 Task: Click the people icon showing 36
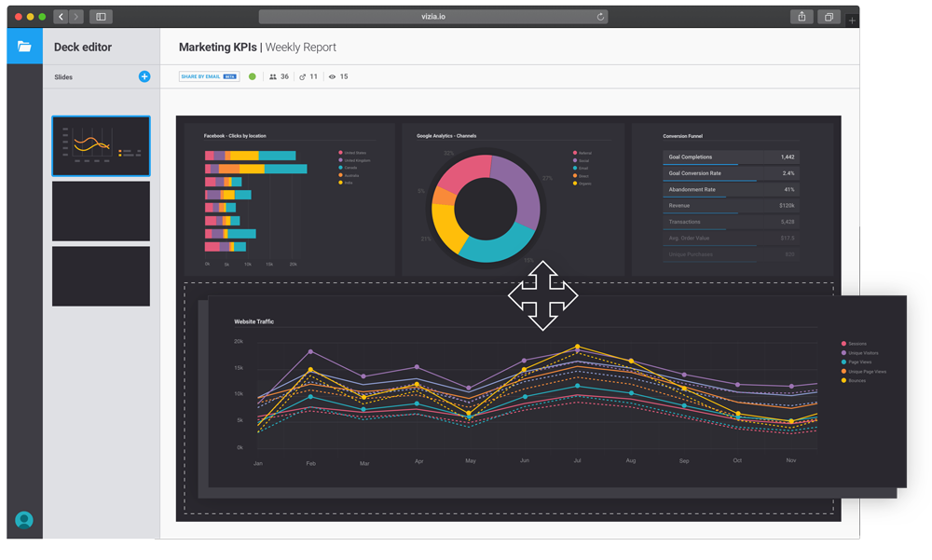click(273, 76)
